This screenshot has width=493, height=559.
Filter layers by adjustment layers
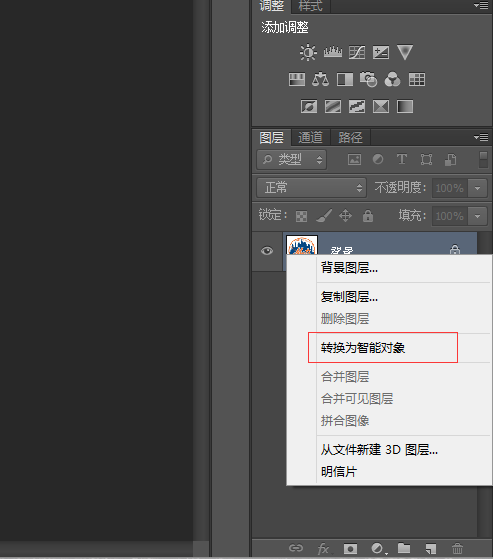378,159
